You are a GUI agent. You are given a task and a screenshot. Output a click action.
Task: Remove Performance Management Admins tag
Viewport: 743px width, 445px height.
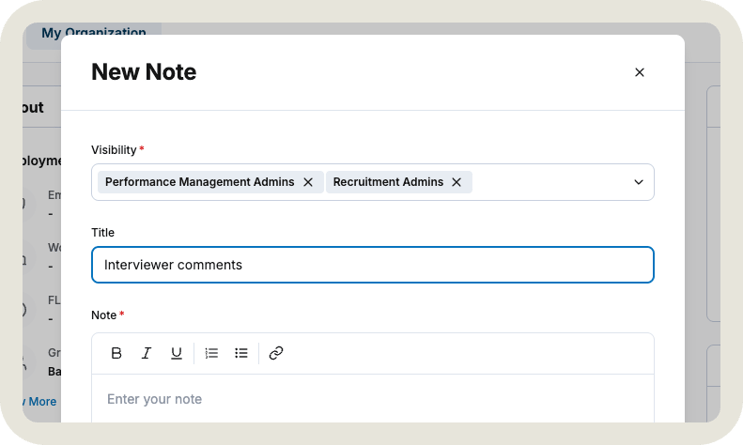click(x=308, y=182)
